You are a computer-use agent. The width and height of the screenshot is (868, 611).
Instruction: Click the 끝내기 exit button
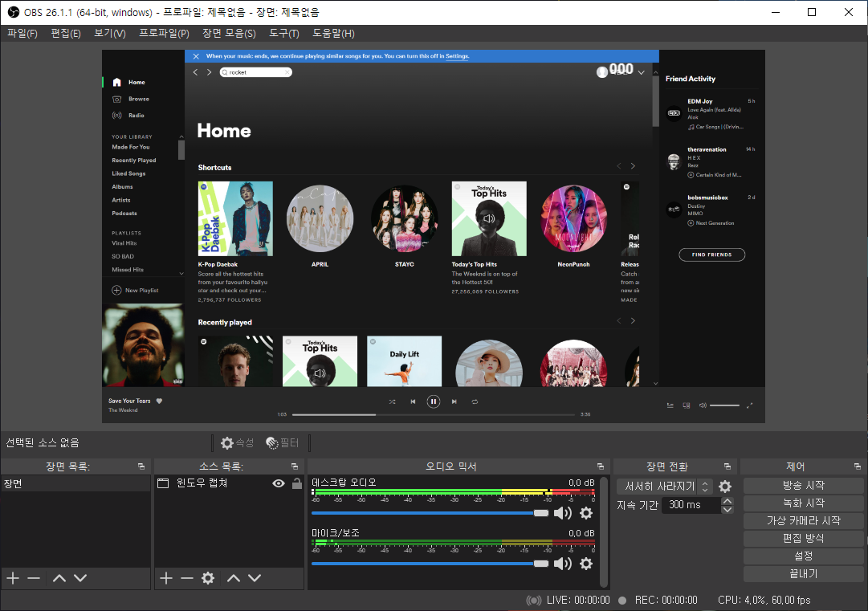coord(803,574)
